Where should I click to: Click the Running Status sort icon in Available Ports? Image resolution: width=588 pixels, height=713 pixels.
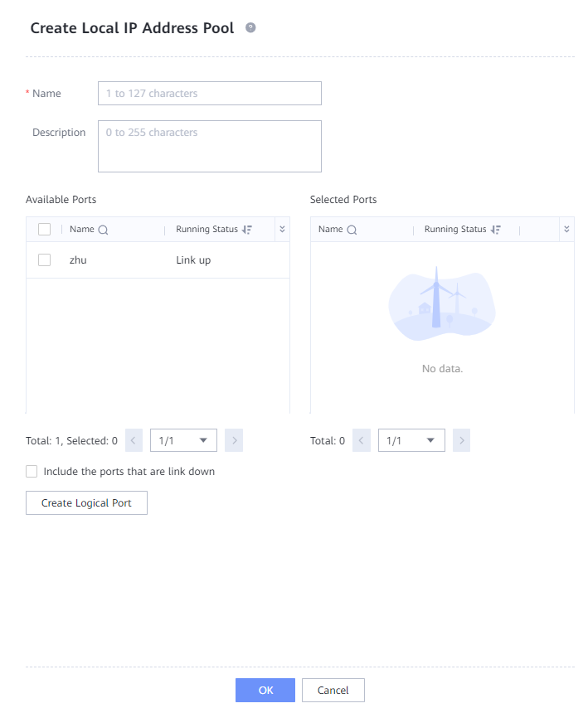247,230
